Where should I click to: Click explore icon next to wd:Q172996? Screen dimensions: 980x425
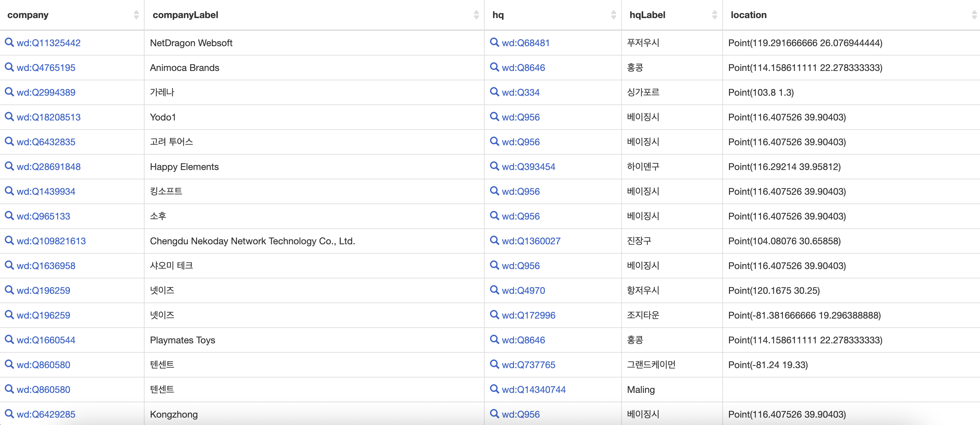(494, 314)
